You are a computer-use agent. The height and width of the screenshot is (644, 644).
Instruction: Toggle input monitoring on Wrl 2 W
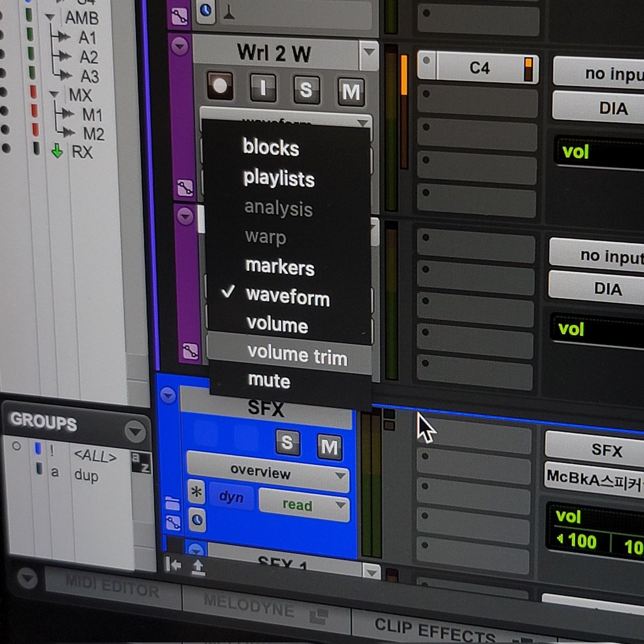pyautogui.click(x=263, y=88)
